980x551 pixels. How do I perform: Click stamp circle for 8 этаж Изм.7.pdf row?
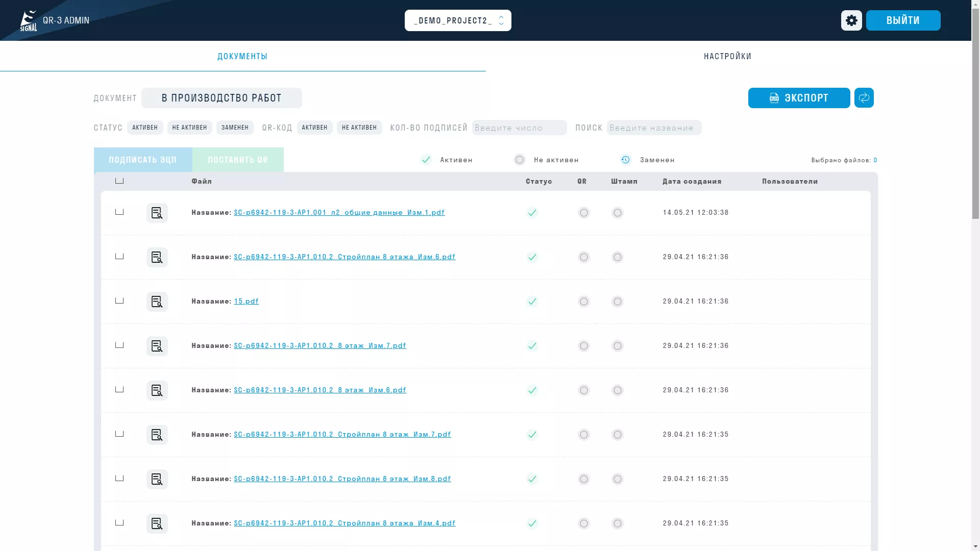(x=618, y=346)
